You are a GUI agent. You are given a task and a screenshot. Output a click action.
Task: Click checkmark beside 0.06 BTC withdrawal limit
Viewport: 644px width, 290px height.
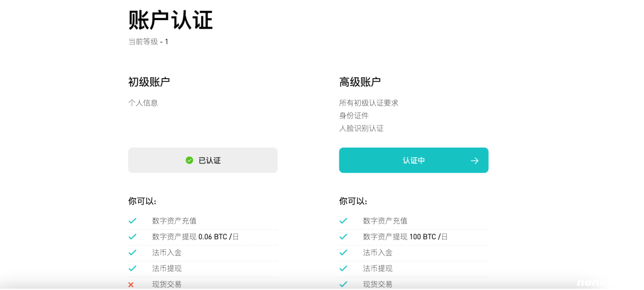tap(133, 236)
